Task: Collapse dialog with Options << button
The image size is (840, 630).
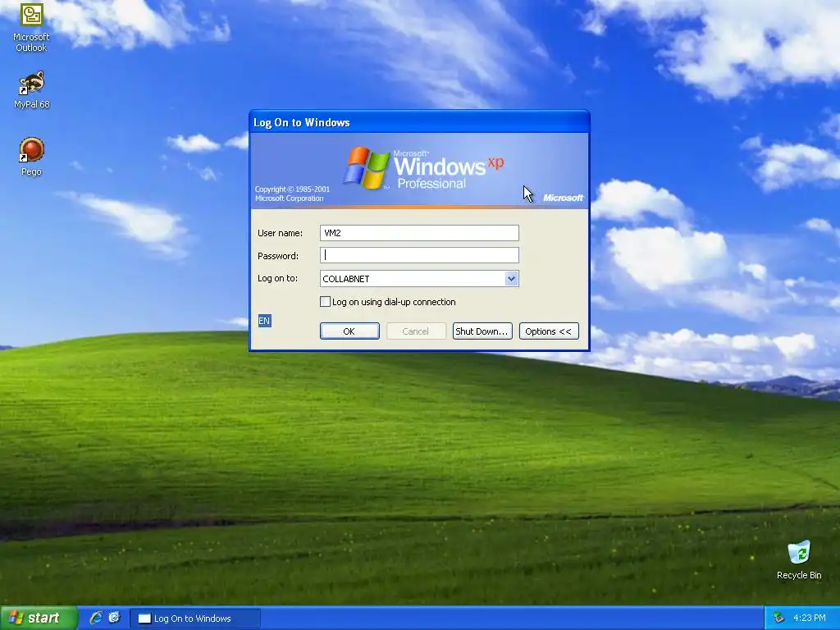Action: pos(549,331)
